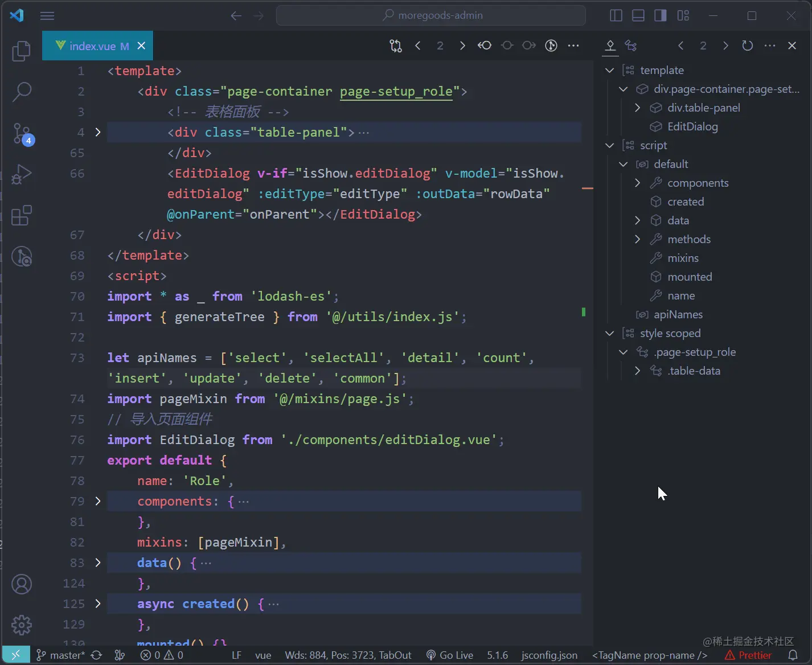Expand data node in outline
This screenshot has width=812, height=665.
pyautogui.click(x=637, y=220)
